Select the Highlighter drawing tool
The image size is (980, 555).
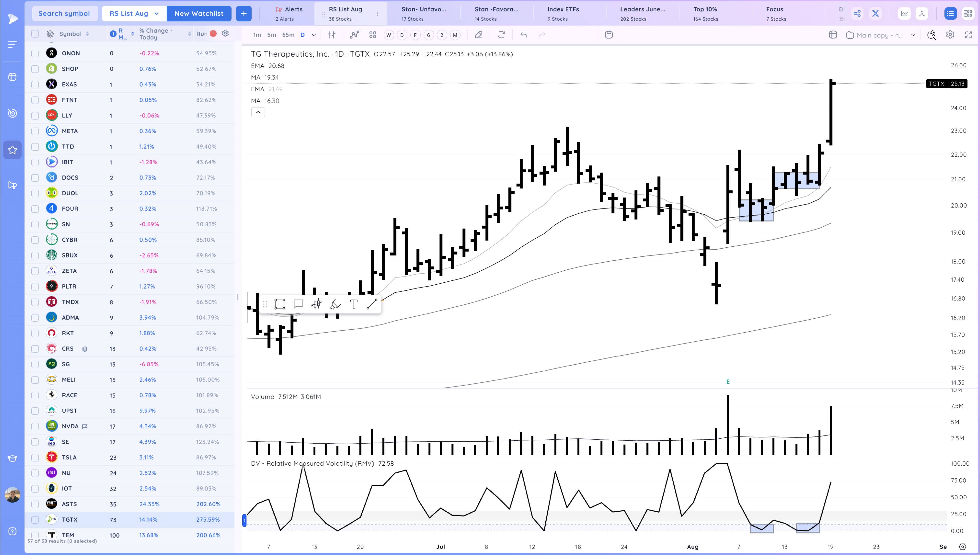point(334,304)
